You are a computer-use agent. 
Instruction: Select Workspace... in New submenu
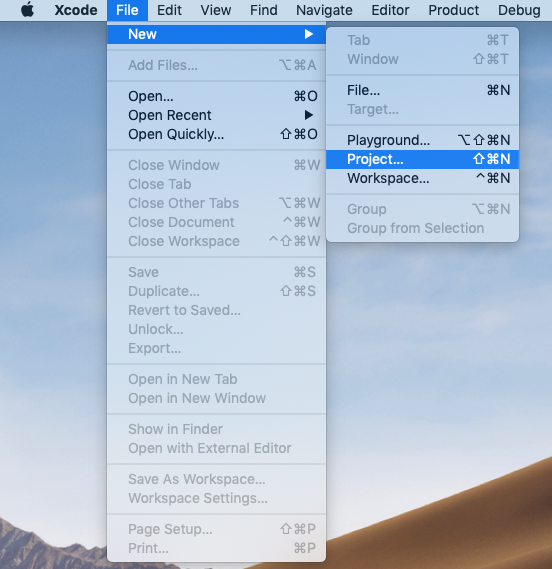(422, 178)
